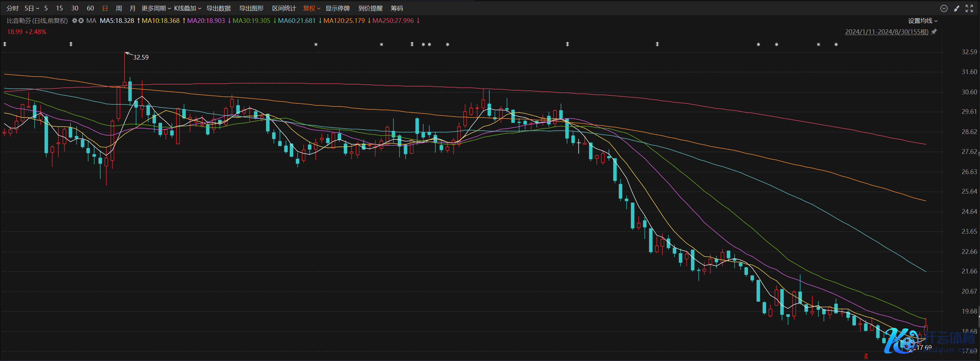Click the leftmost star event marker

click(x=316, y=44)
